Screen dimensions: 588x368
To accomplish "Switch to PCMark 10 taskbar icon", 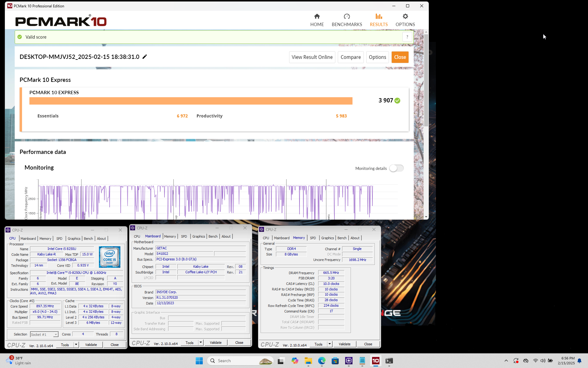I will click(376, 361).
